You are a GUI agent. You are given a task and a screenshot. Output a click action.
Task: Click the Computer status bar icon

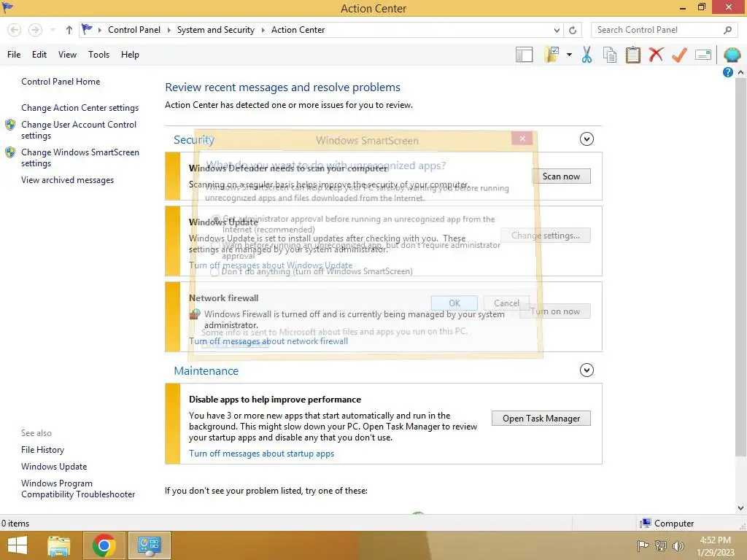(646, 524)
